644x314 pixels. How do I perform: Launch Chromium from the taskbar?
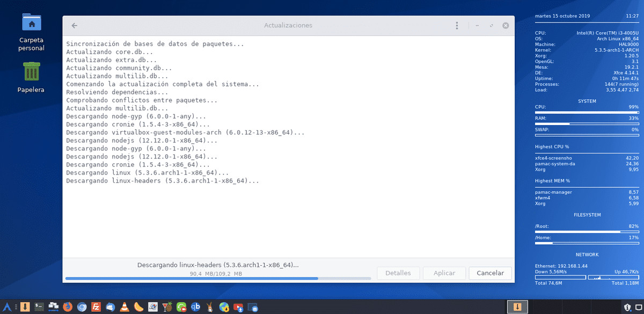pyautogui.click(x=82, y=307)
